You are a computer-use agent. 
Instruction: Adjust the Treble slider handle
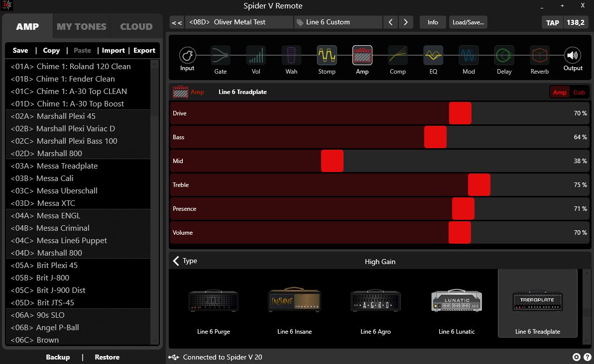tap(479, 184)
